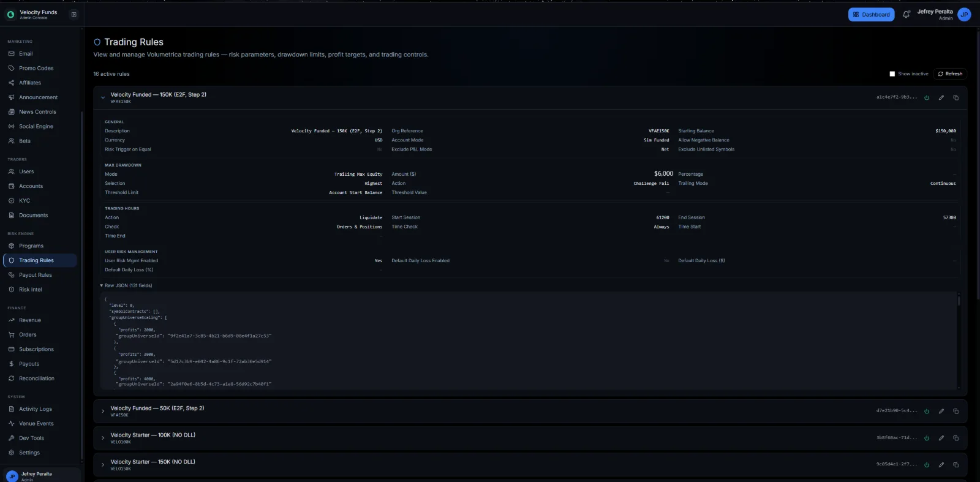This screenshot has width=980, height=482.
Task: Edit the Velocity Funded 50K rule
Action: point(941,411)
